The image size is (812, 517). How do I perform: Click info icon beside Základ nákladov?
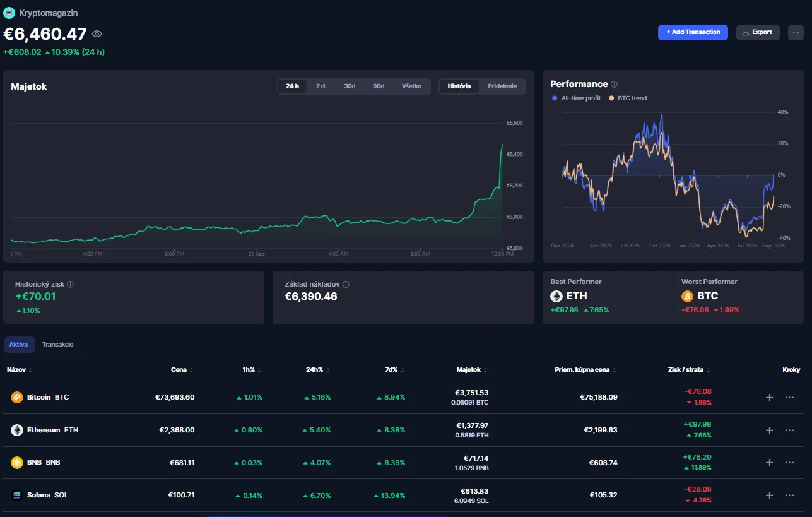pyautogui.click(x=346, y=285)
